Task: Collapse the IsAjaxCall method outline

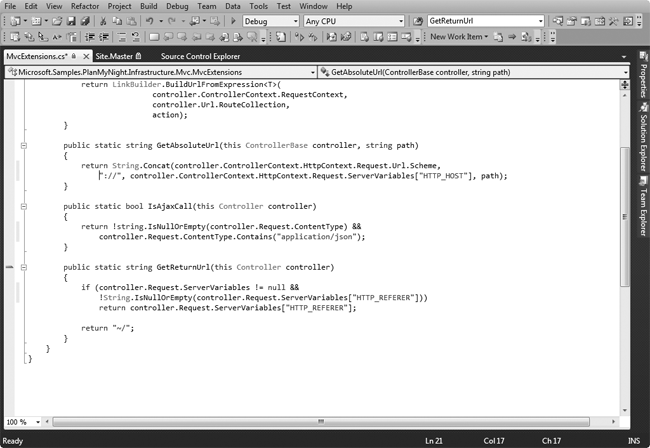Action: point(24,206)
